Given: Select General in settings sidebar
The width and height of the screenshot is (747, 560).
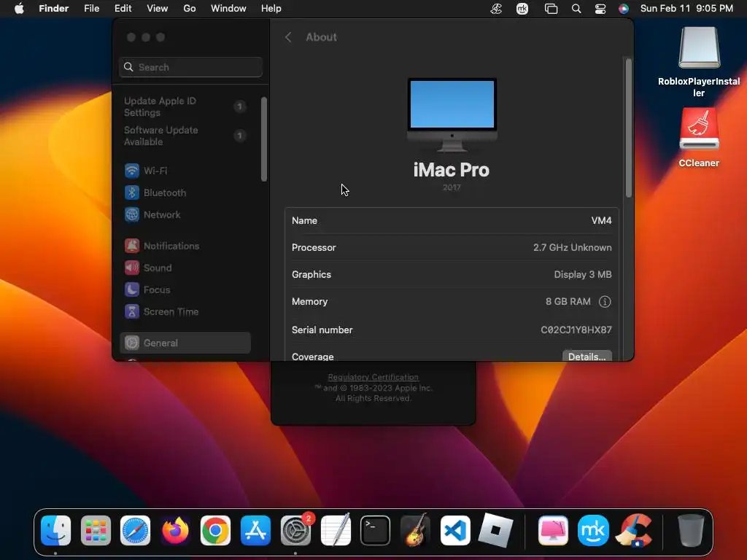Looking at the screenshot, I should click(x=185, y=343).
